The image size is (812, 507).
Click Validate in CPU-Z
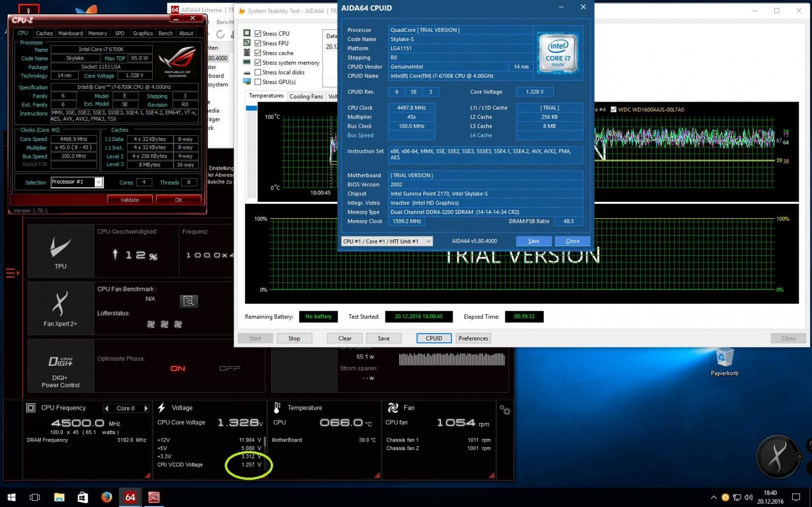click(x=129, y=200)
